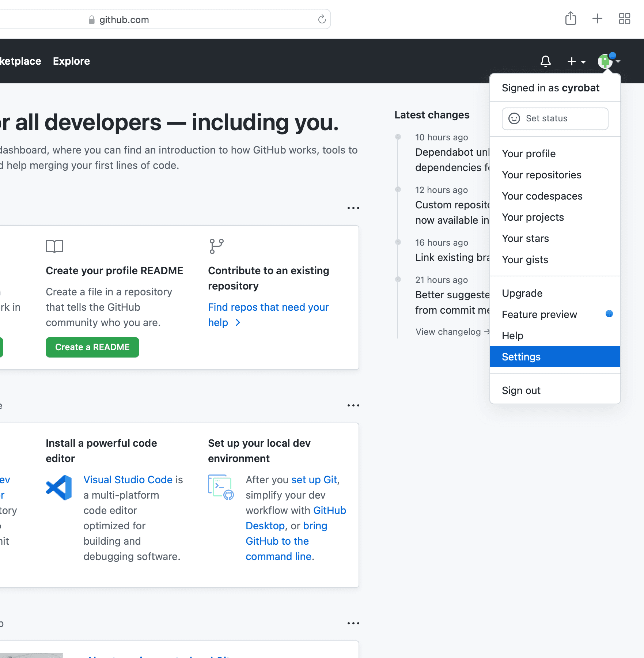Open Settings from user menu
Viewport: 644px width, 658px height.
tap(555, 357)
